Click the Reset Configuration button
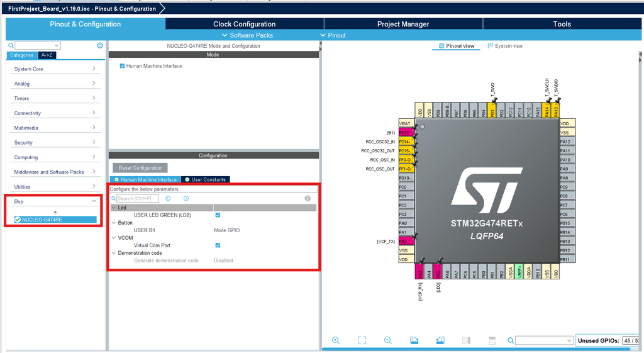 [140, 168]
